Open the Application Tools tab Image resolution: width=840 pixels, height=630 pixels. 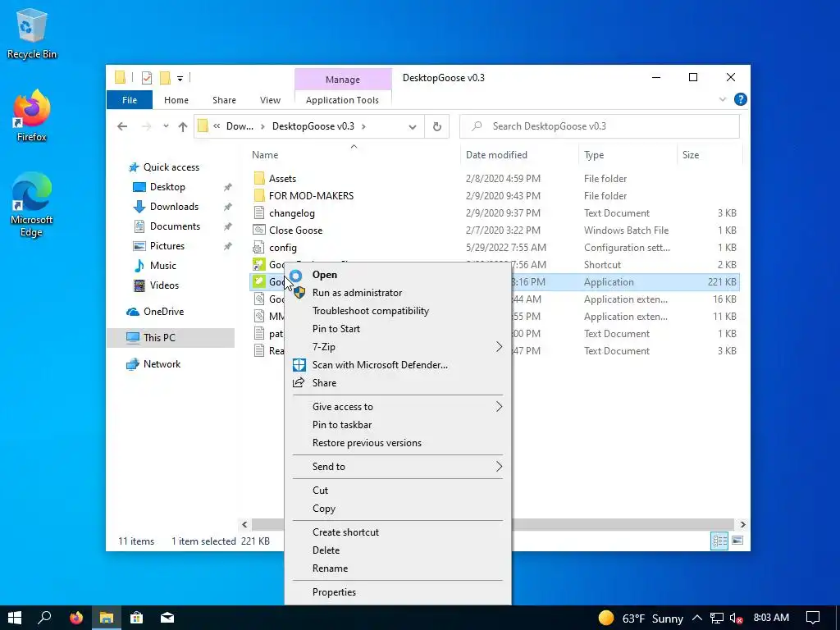pos(342,100)
